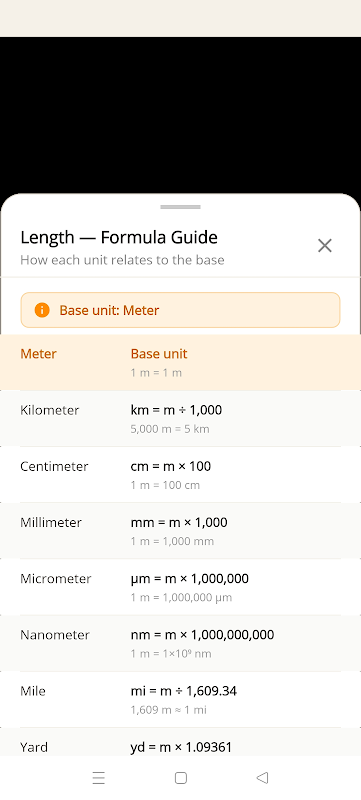Tap the bottom sheet drag handle
Screen dimensions: 361x800
(180, 207)
